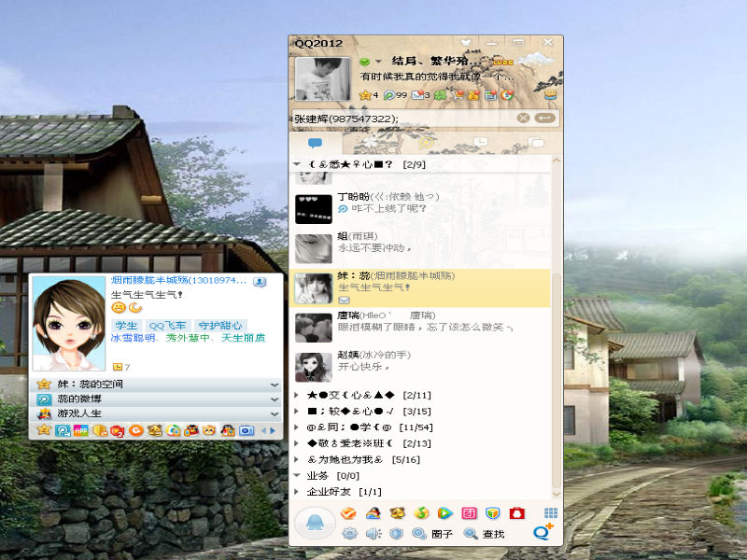Click the mail envelope under 妹：蕊 contact
Viewport: 747px width, 560px height.
(344, 300)
